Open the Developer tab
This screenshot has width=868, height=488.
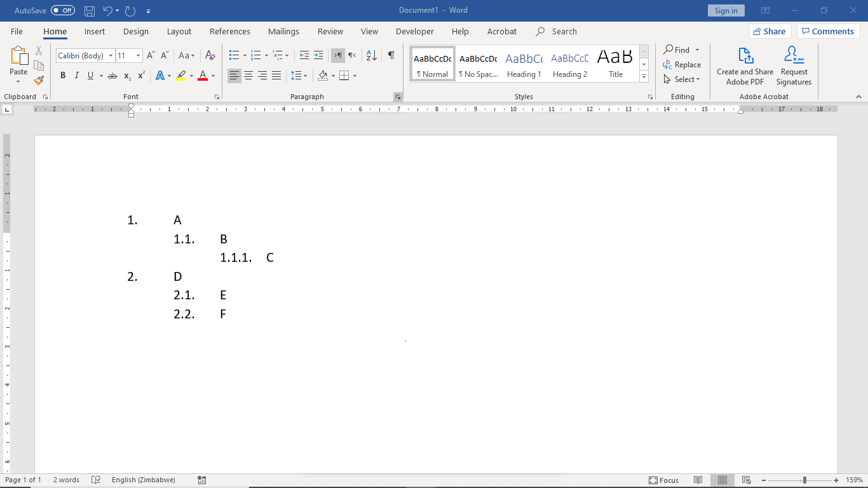(415, 31)
